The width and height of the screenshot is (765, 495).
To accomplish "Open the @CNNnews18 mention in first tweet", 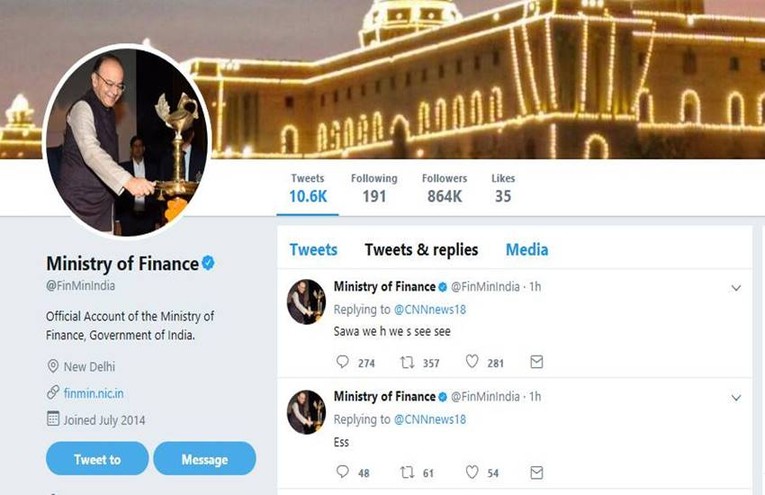I will click(429, 310).
